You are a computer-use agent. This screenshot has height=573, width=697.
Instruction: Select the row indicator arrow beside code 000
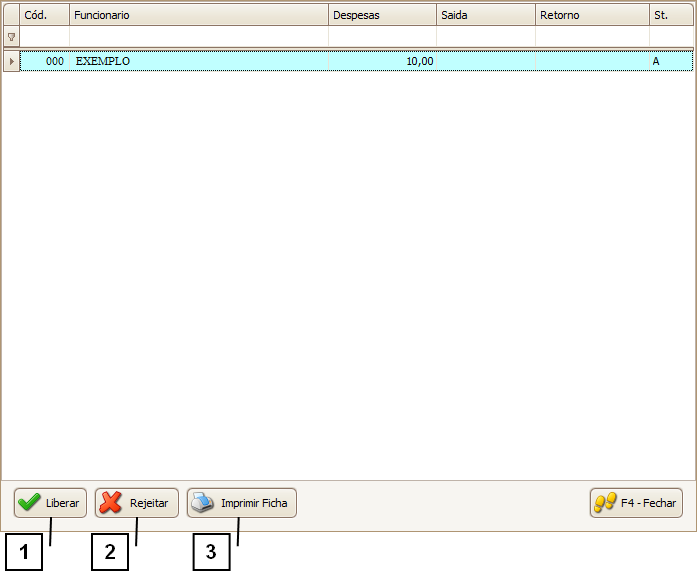click(11, 61)
